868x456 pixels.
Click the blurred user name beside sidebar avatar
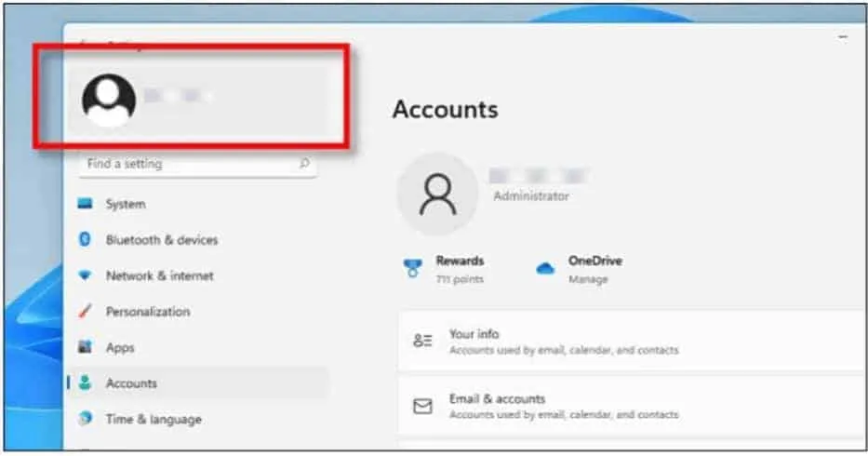tap(180, 97)
